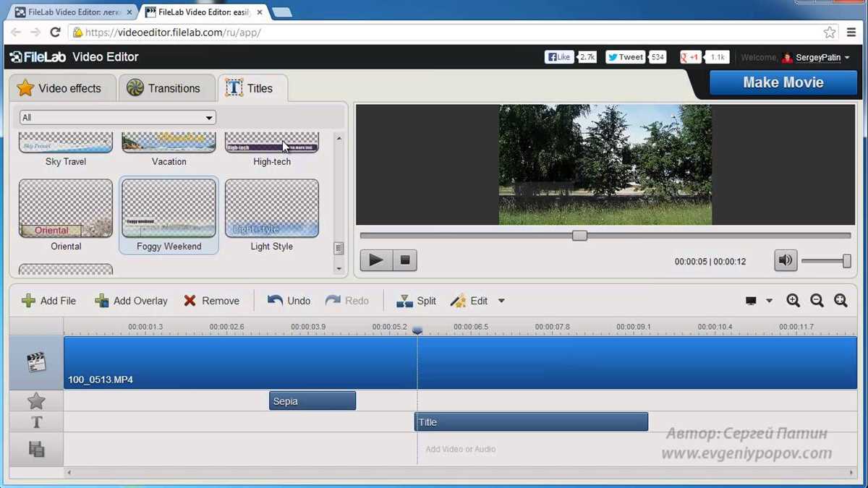Pick the Sky Travel title thumbnail
Image resolution: width=868 pixels, height=488 pixels.
(x=66, y=142)
